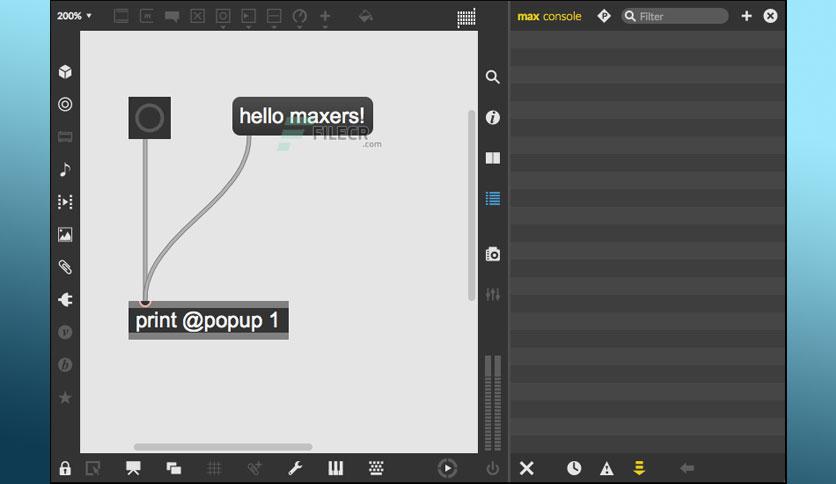Select the 'print @popup 1' object
This screenshot has height=484, width=836.
(x=208, y=320)
